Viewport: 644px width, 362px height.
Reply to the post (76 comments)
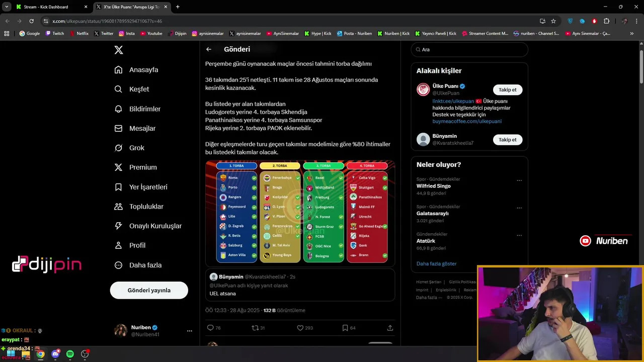pyautogui.click(x=214, y=328)
